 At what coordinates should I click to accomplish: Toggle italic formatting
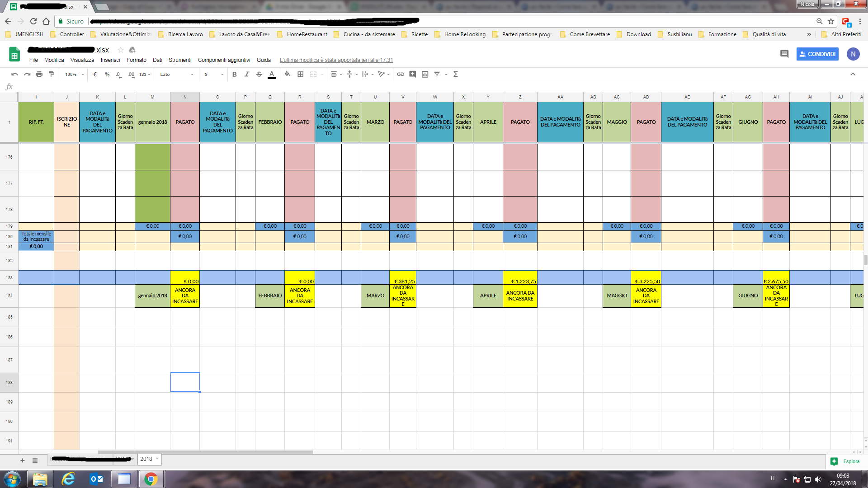247,74
